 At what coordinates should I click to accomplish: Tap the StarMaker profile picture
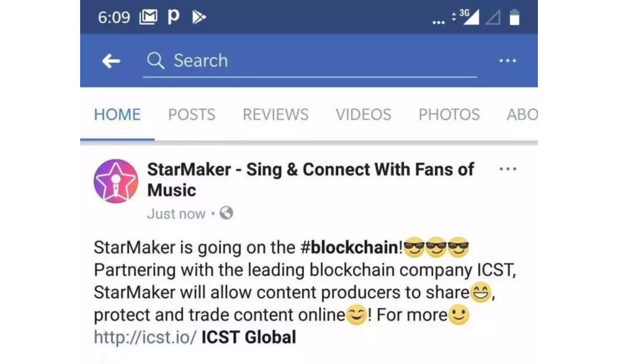116,181
